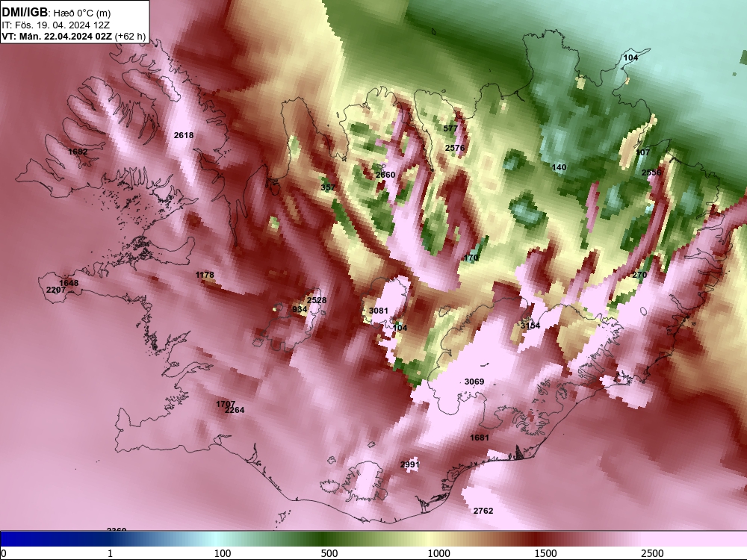Click the map value 577
This screenshot has height=560, width=747.
[450, 128]
